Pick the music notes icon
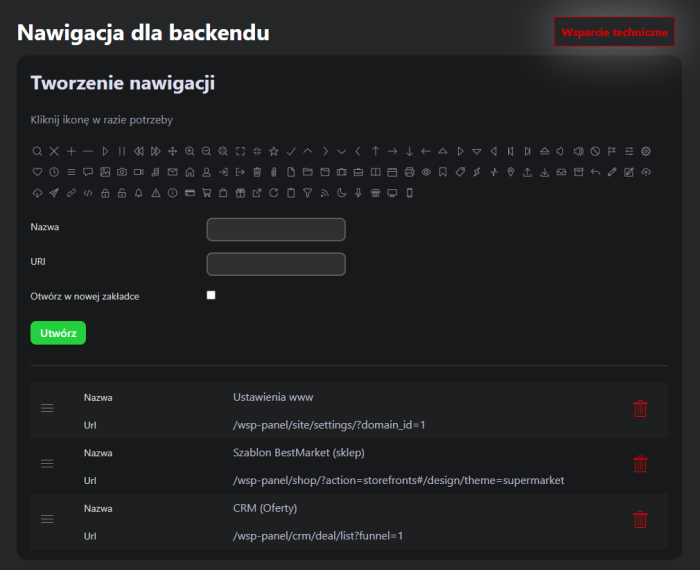This screenshot has height=570, width=700. 155,172
